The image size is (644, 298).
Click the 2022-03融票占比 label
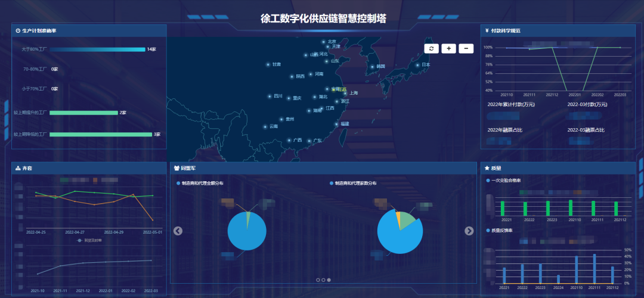[586, 130]
